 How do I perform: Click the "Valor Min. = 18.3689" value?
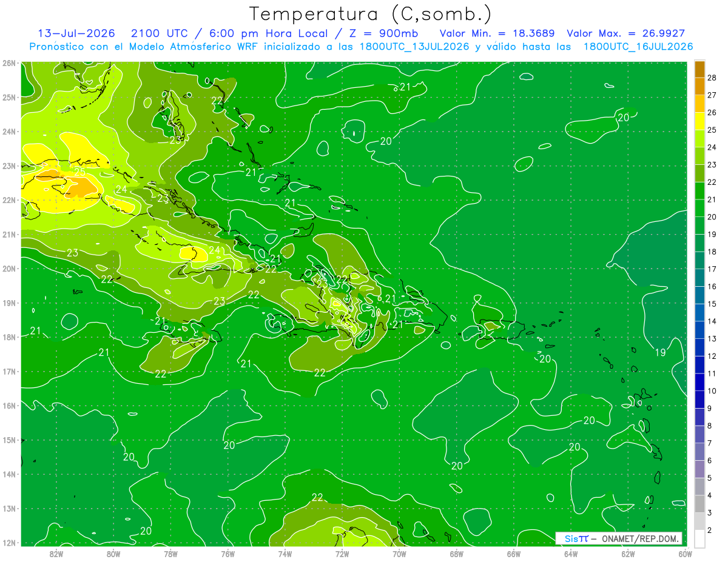point(497,33)
